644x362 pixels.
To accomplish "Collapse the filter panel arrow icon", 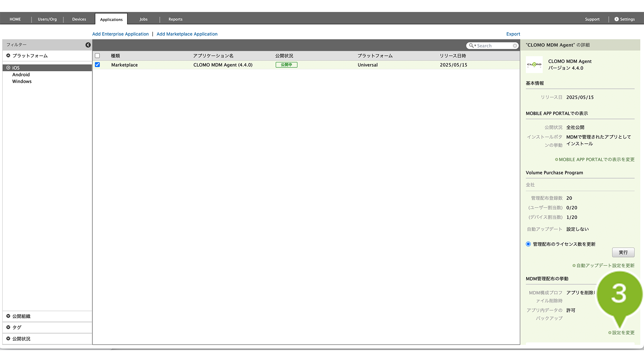I will coord(88,45).
